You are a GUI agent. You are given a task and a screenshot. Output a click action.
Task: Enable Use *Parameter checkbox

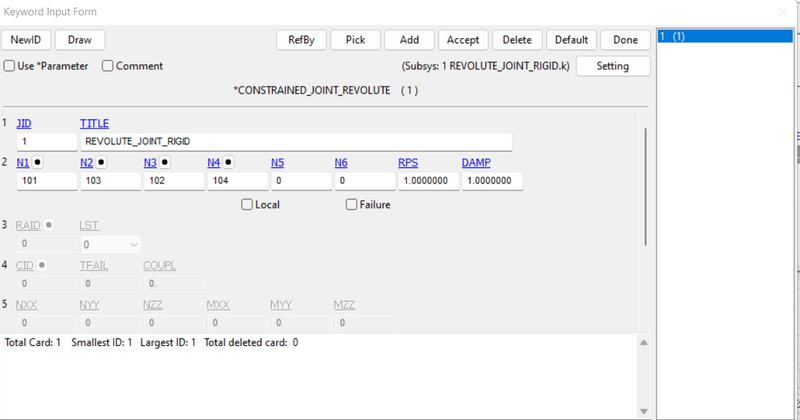(x=9, y=66)
